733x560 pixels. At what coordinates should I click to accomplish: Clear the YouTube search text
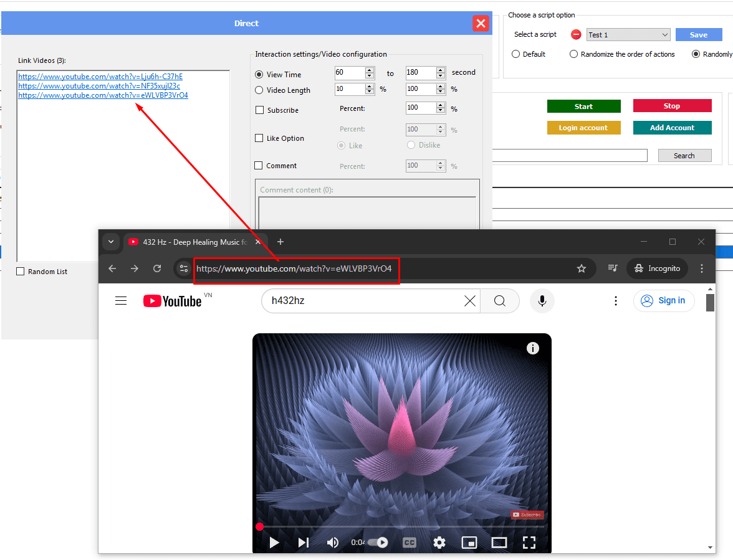(470, 301)
